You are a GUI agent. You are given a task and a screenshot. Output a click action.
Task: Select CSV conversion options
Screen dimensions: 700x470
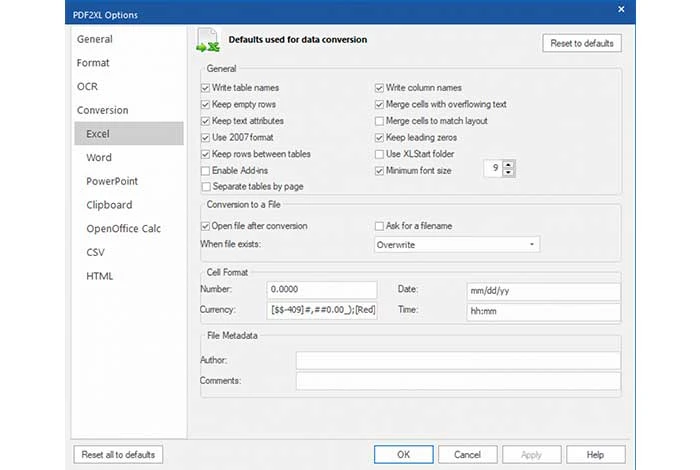pos(95,252)
